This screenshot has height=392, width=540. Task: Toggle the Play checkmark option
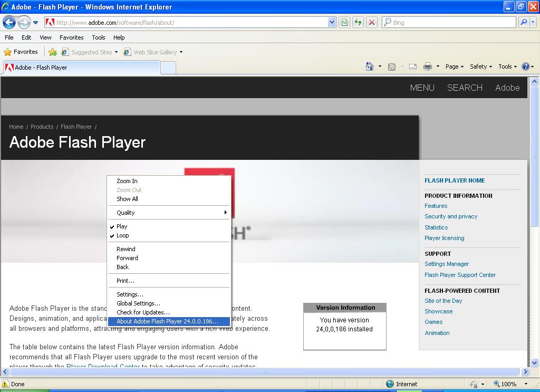coord(169,226)
